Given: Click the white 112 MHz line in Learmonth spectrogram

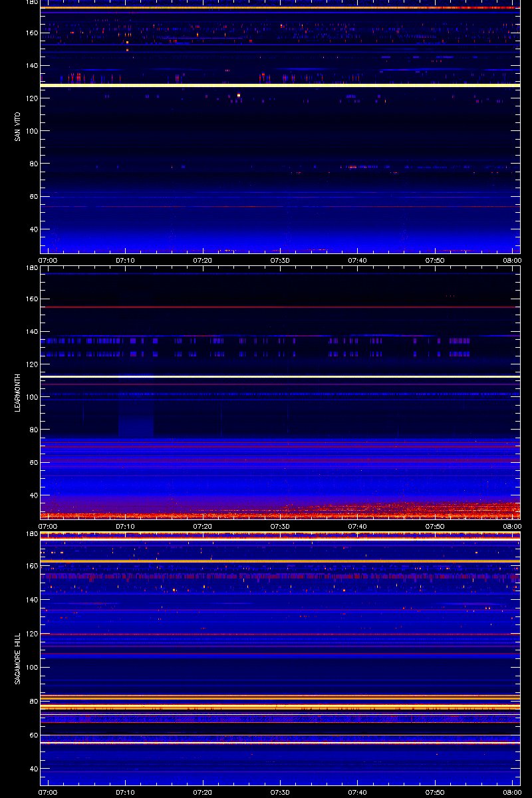Looking at the screenshot, I should click(x=280, y=376).
